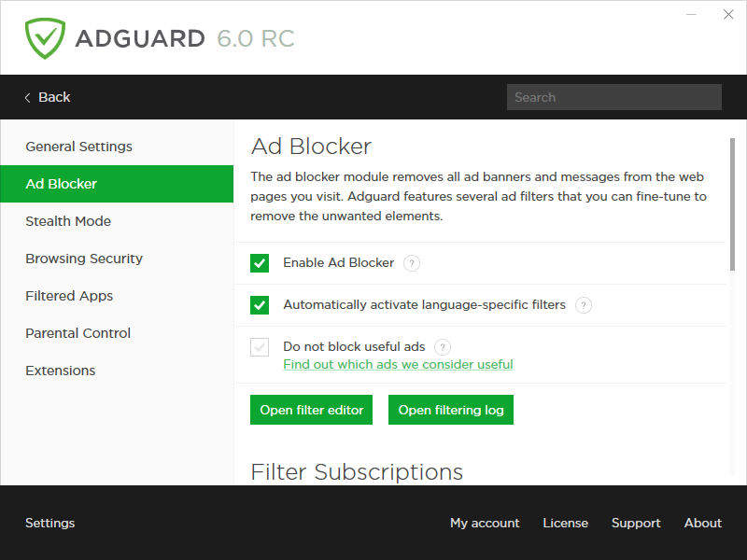The image size is (747, 560).
Task: Toggle the Enable Ad Blocker checkbox
Action: point(260,263)
